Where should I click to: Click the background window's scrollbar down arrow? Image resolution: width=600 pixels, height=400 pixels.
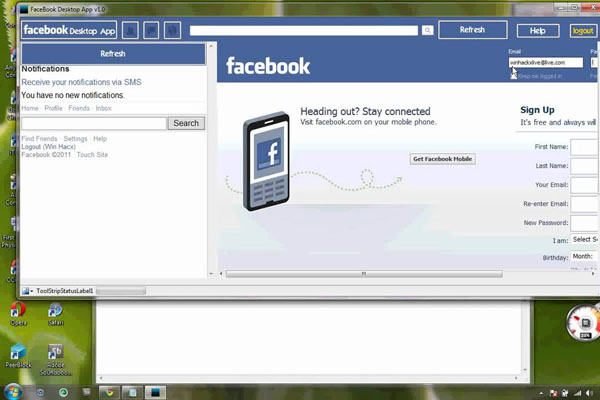coord(525,370)
